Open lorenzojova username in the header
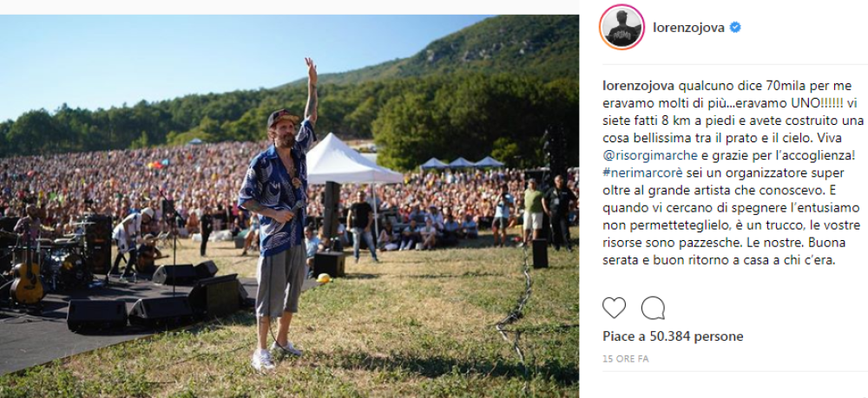 (x=688, y=28)
